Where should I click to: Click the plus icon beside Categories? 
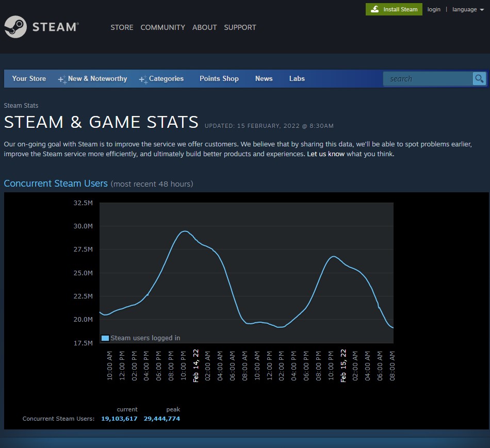143,79
